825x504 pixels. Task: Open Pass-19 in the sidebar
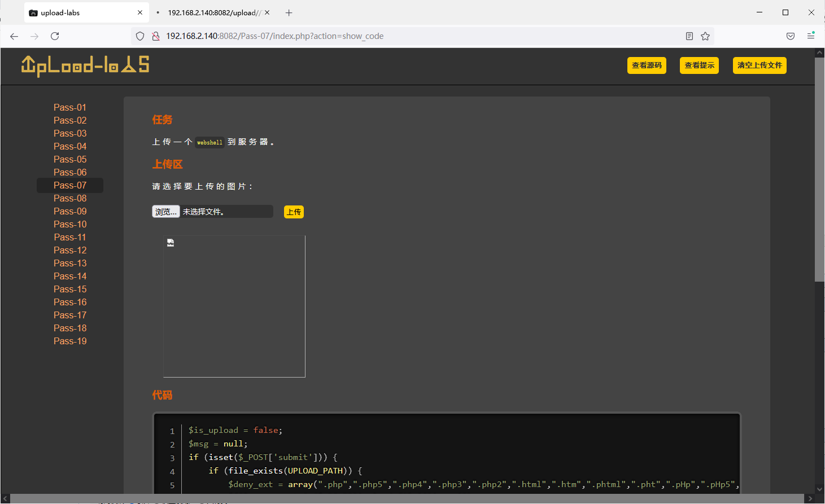click(70, 341)
